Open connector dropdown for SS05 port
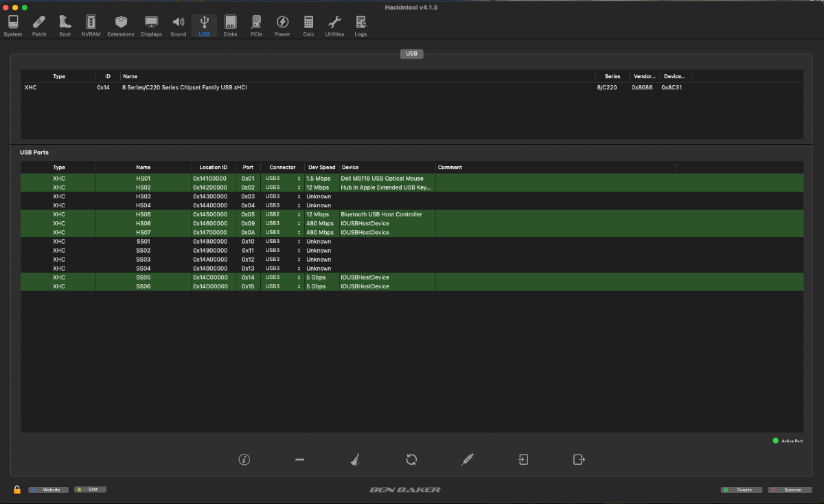The height and width of the screenshot is (504, 824). click(x=283, y=277)
